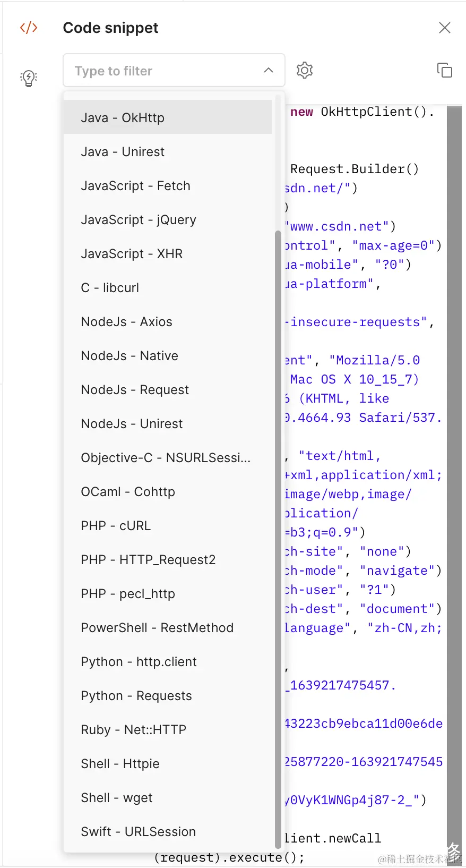Image resolution: width=466 pixels, height=868 pixels.
Task: Choose the C - libcurl option
Action: [168, 287]
